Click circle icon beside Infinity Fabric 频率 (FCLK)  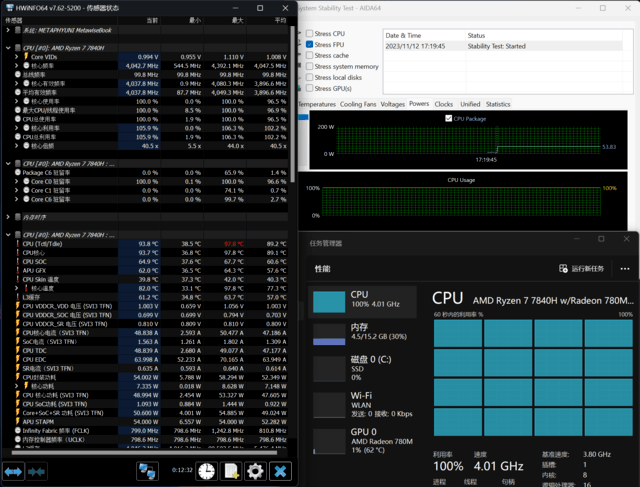[x=18, y=430]
